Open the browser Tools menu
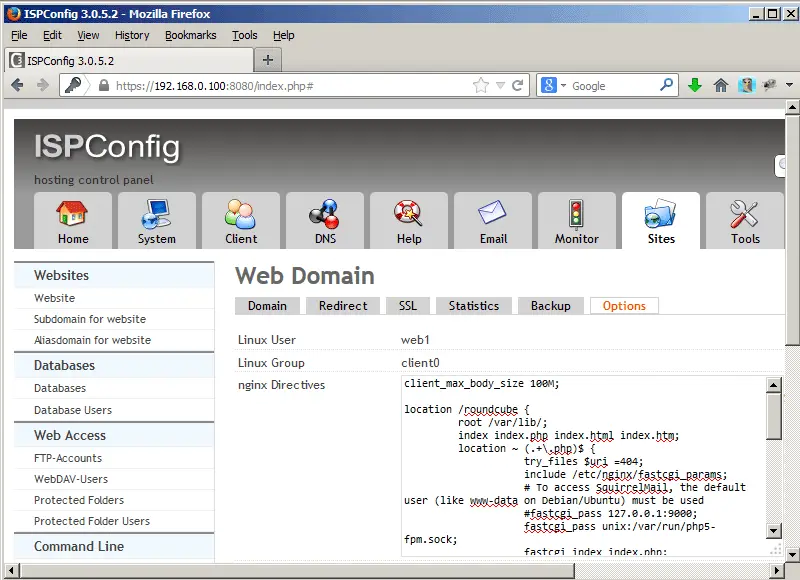This screenshot has width=800, height=580. click(244, 35)
